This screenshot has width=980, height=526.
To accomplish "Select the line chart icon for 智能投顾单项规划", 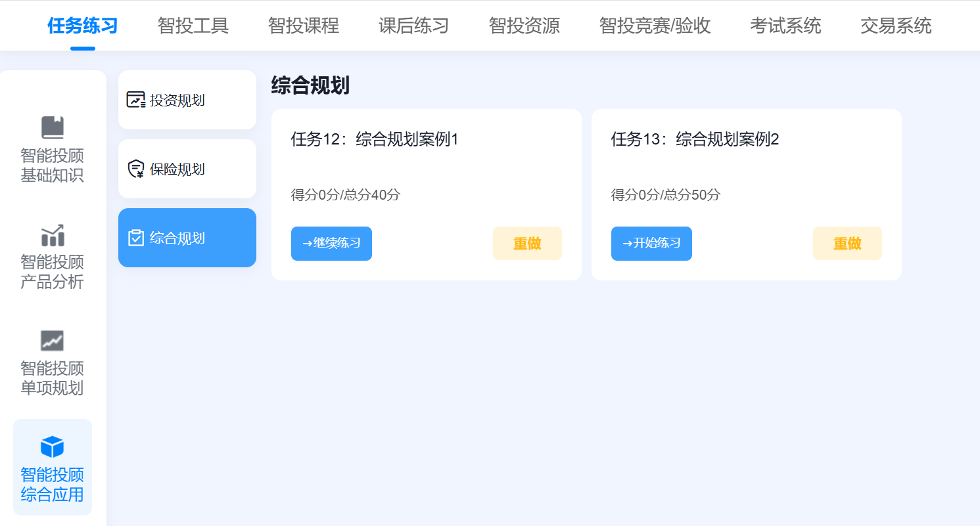I will point(53,340).
